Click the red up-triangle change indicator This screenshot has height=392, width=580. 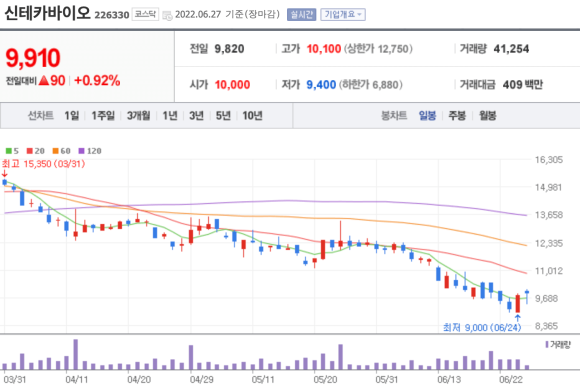click(x=44, y=80)
